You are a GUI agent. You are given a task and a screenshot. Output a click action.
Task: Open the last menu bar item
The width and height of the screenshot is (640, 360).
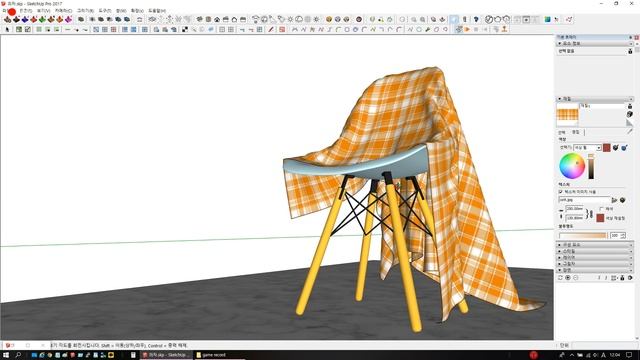point(157,11)
